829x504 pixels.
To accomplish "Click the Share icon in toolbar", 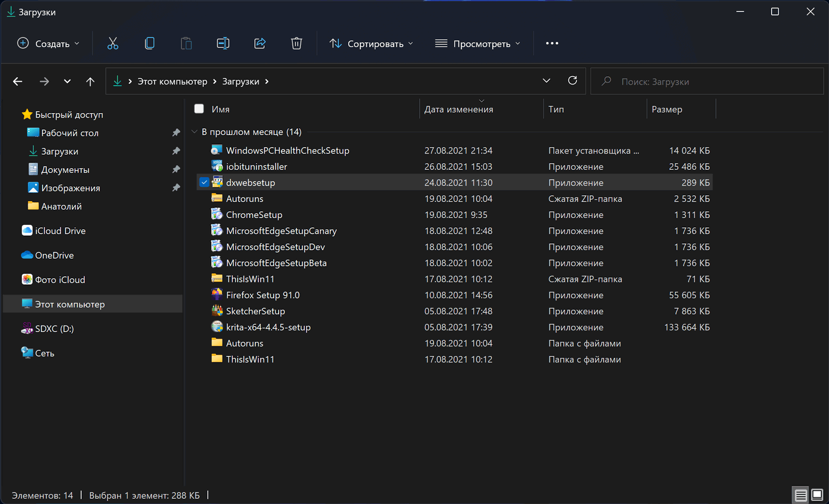I will (260, 44).
